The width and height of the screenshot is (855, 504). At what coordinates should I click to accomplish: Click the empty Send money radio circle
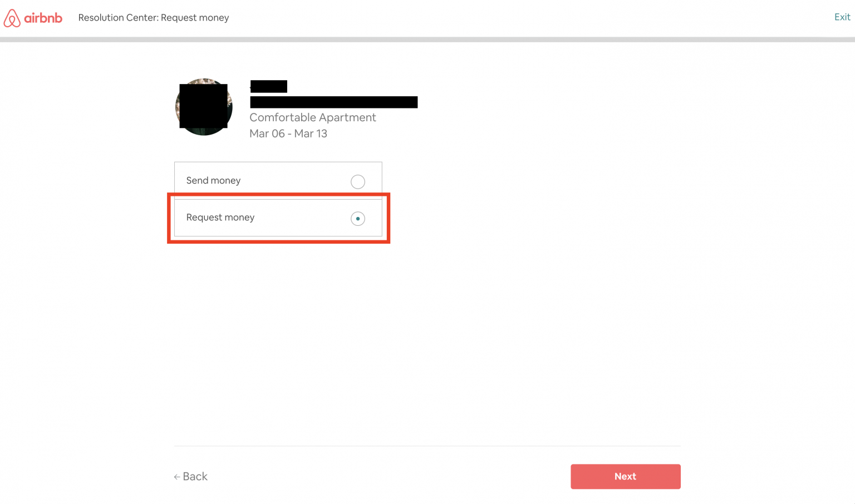(358, 182)
